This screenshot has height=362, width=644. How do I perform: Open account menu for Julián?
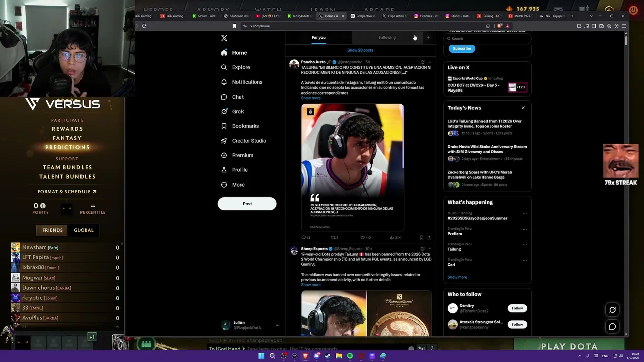(277, 325)
